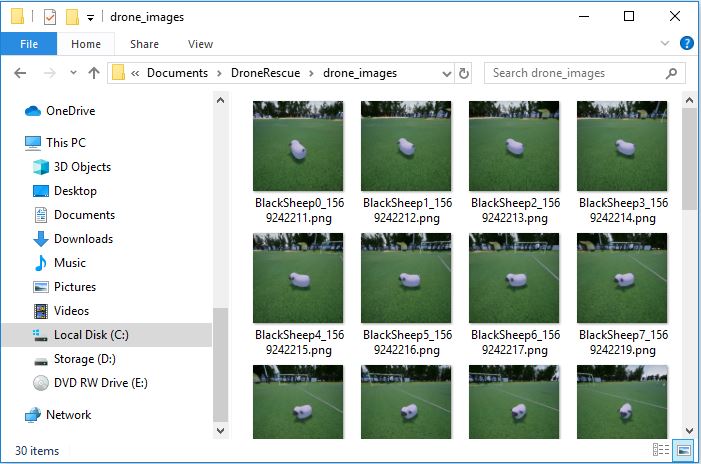Viewport: 701px width, 464px height.
Task: Click the address bar folder icon
Action: click(x=118, y=72)
